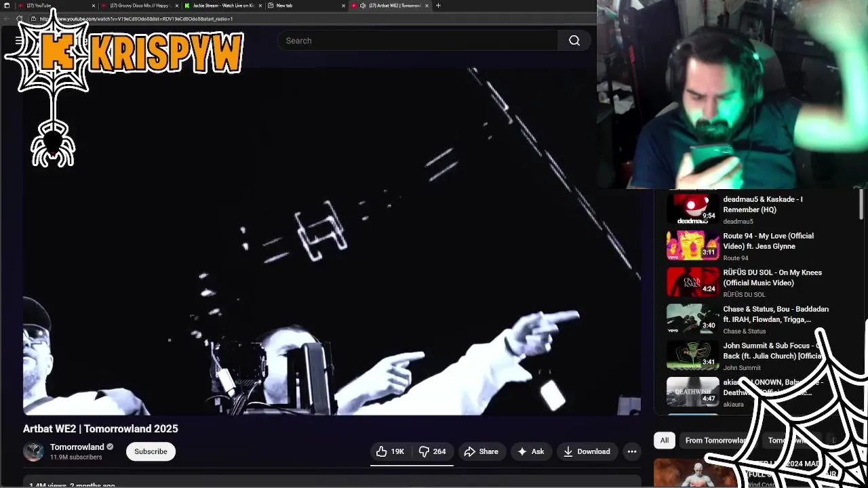Subscribe to the Tomorrowland channel

point(151,451)
